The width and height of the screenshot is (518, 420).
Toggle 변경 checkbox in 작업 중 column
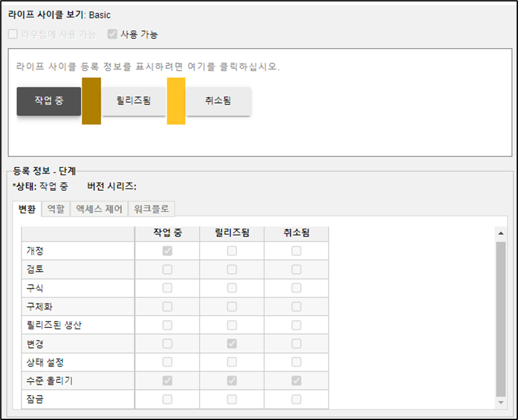167,343
